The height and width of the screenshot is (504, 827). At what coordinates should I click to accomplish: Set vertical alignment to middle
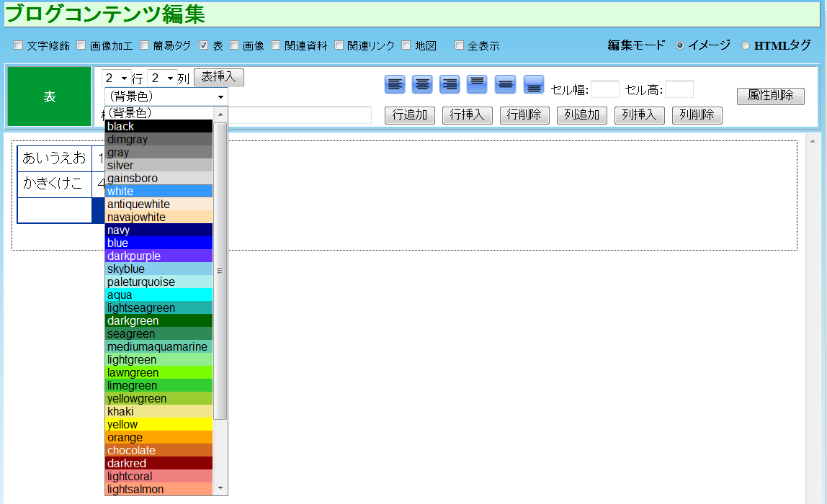[x=505, y=84]
